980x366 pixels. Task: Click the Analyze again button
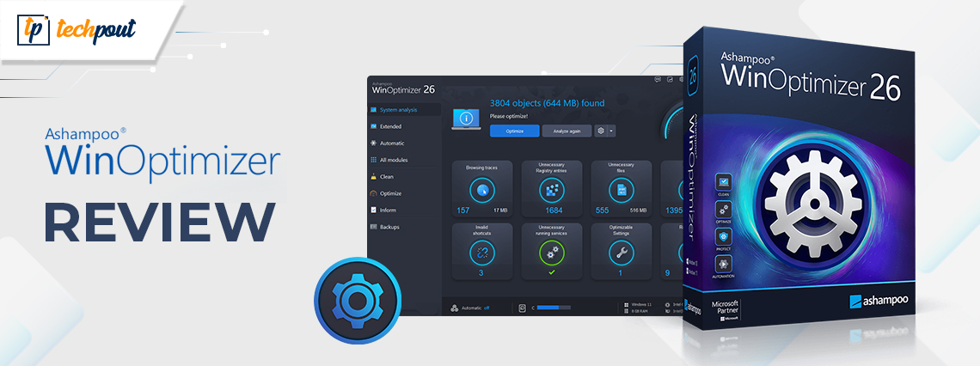(567, 131)
